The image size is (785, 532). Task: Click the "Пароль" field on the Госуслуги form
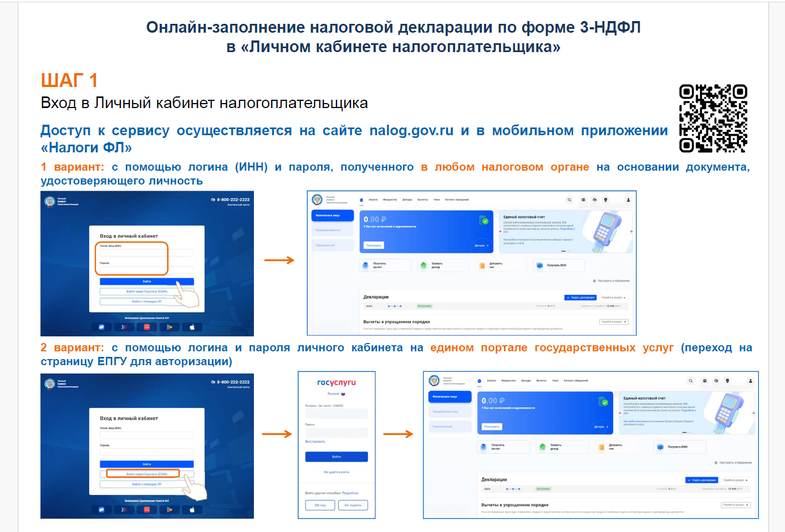point(336,432)
